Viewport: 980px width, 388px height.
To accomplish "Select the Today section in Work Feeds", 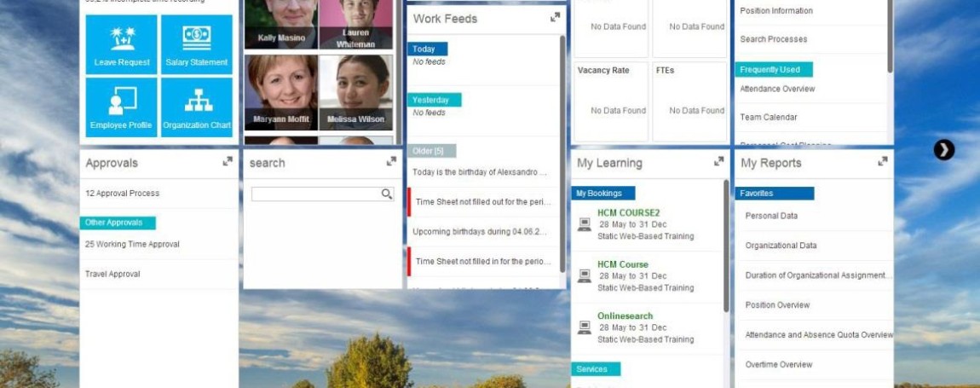I will [x=428, y=49].
